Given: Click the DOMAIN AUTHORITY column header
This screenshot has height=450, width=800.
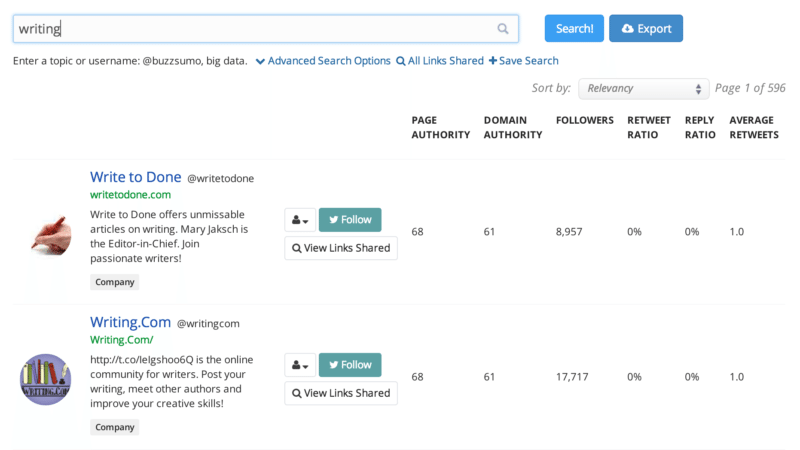Looking at the screenshot, I should [513, 128].
